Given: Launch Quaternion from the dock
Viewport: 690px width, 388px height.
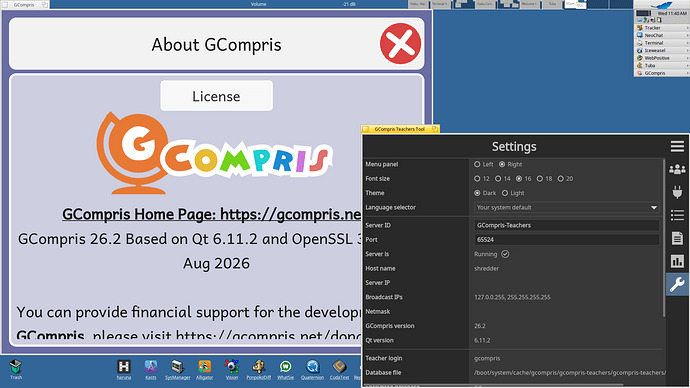Looking at the screenshot, I should [312, 370].
